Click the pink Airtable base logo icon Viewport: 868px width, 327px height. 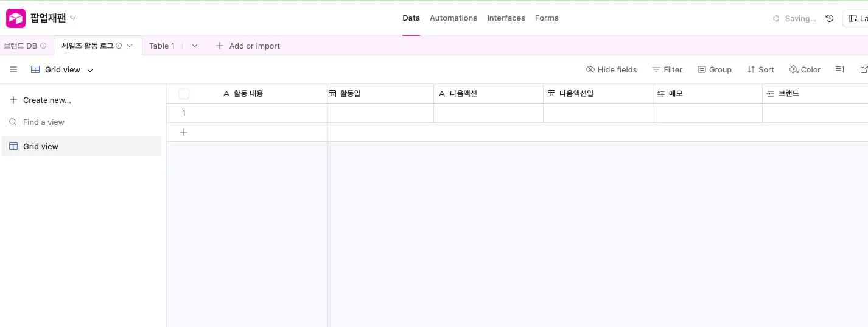point(16,18)
